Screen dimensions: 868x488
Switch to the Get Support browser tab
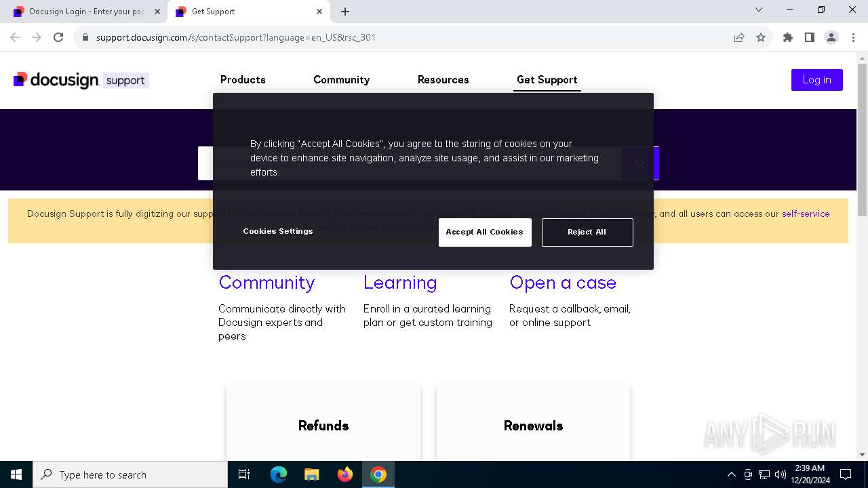point(248,12)
